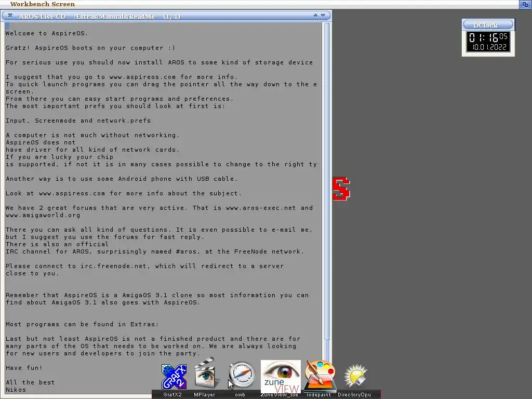Click 'If you are lucky your chip' line
The height and width of the screenshot is (399, 532).
tap(59, 157)
